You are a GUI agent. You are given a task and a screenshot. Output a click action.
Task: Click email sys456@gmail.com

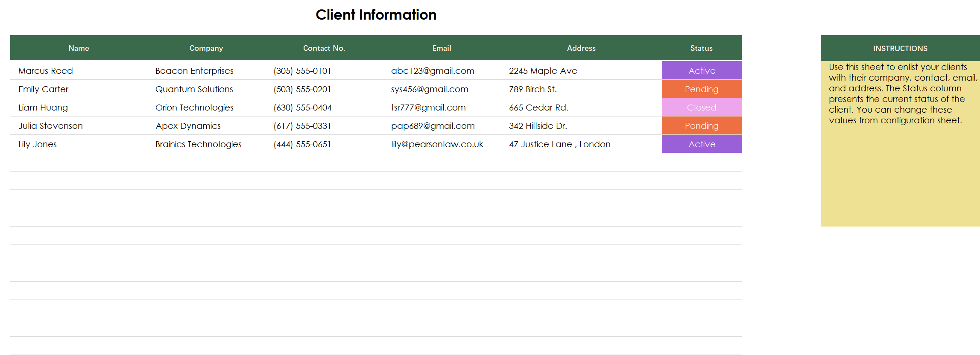[430, 89]
